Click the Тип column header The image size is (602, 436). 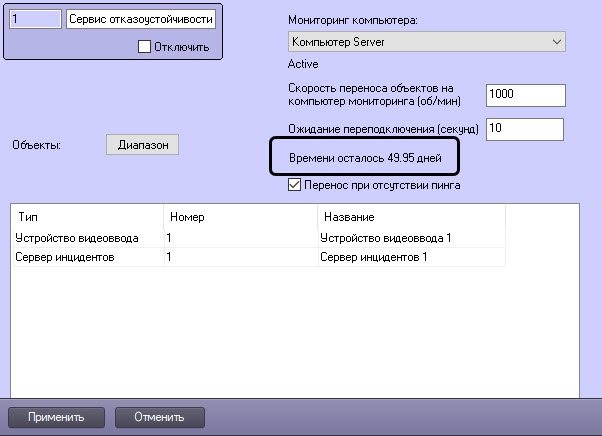(x=86, y=217)
